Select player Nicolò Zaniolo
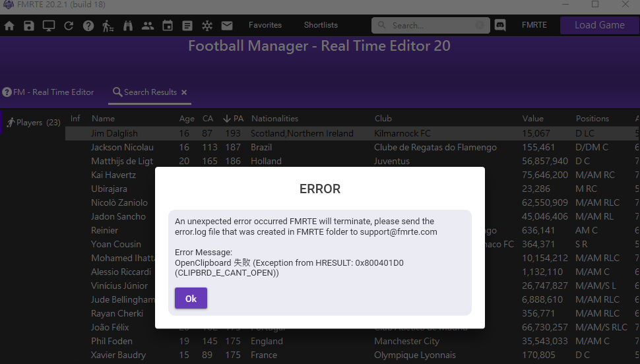640x364 pixels. pyautogui.click(x=119, y=203)
